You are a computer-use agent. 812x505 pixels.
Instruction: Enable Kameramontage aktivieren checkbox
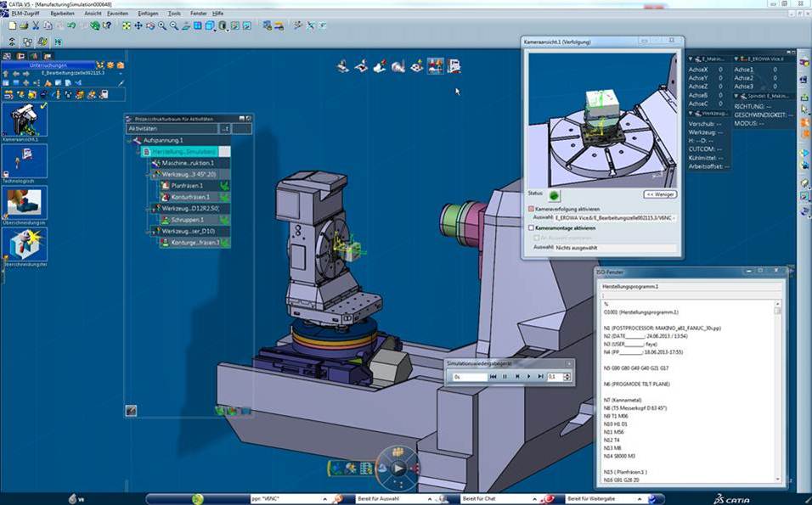coord(532,227)
